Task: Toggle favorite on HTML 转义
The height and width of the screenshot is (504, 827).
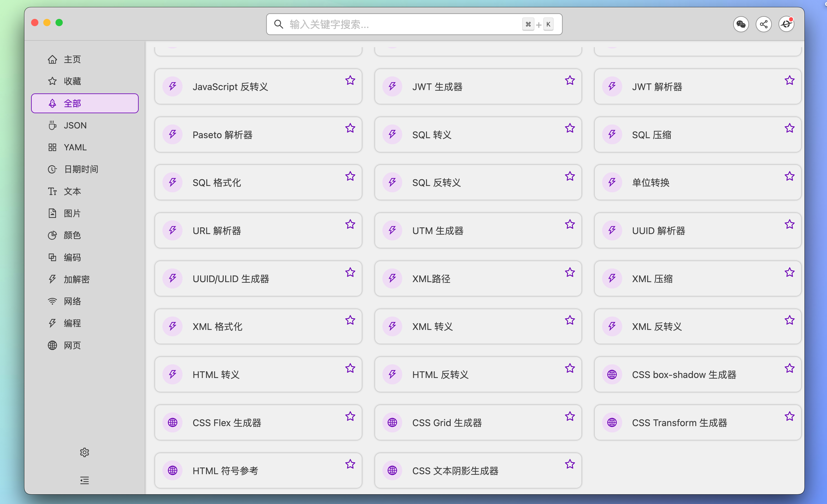Action: pyautogui.click(x=350, y=368)
